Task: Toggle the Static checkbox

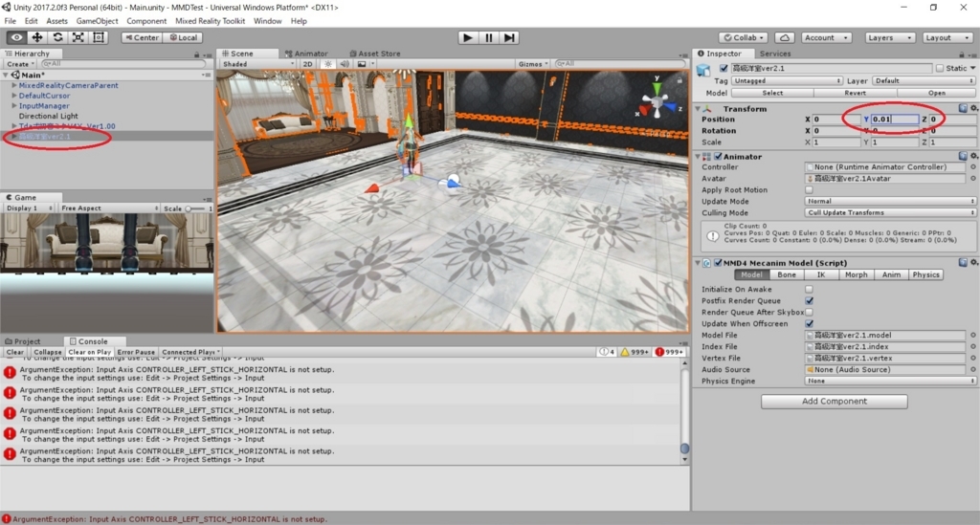Action: click(940, 68)
